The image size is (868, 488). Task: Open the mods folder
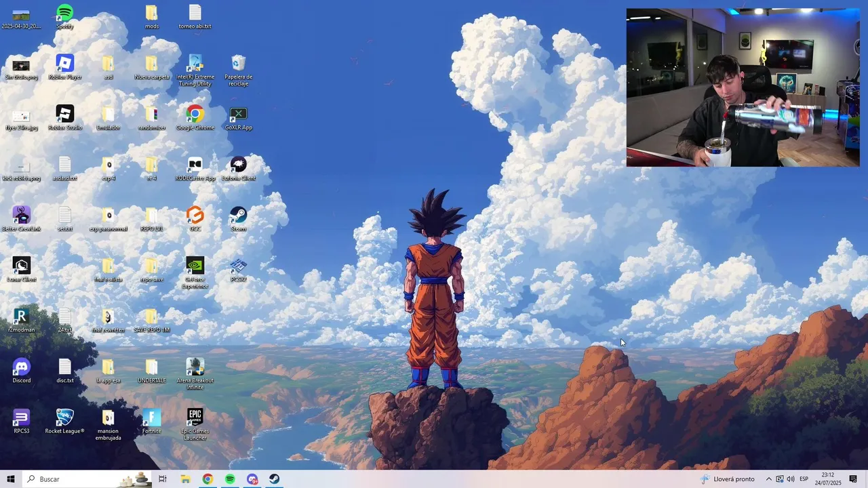152,16
